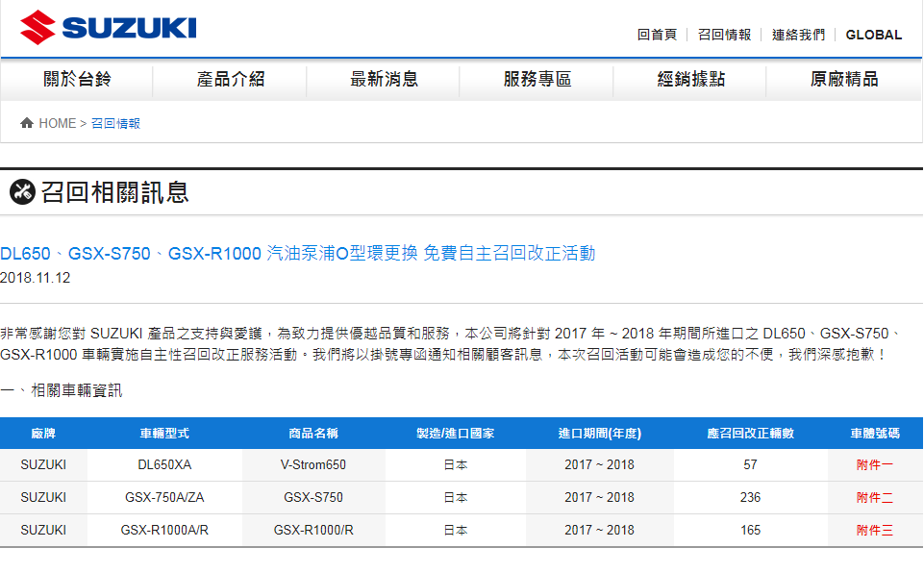Viewport: 924px width, 573px height.
Task: Click recall count 236 cell
Action: [750, 498]
